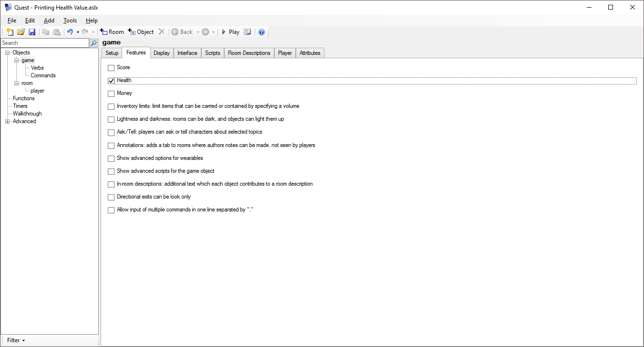
Task: Switch to the Interface tab
Action: pyautogui.click(x=187, y=53)
